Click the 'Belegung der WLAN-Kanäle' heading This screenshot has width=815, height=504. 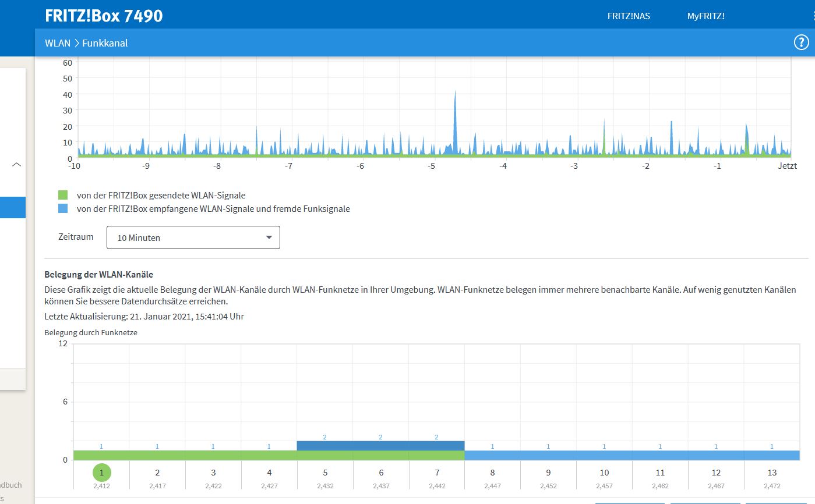pos(99,274)
